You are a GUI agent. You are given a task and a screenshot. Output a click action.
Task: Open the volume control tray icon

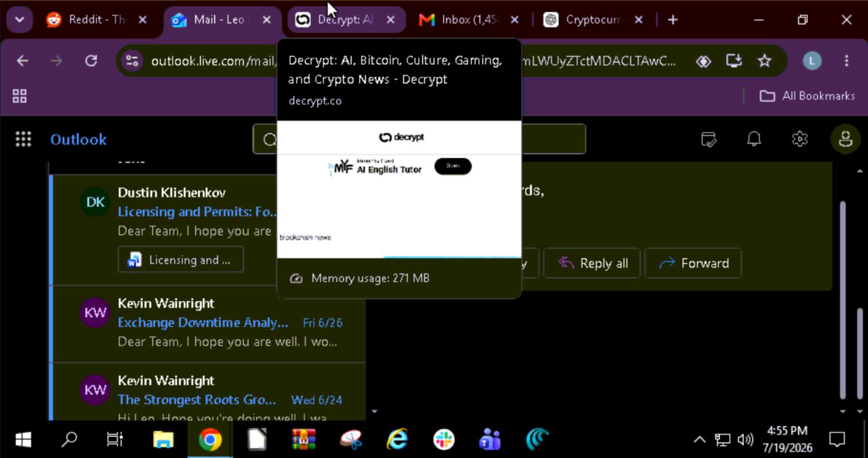click(x=745, y=439)
